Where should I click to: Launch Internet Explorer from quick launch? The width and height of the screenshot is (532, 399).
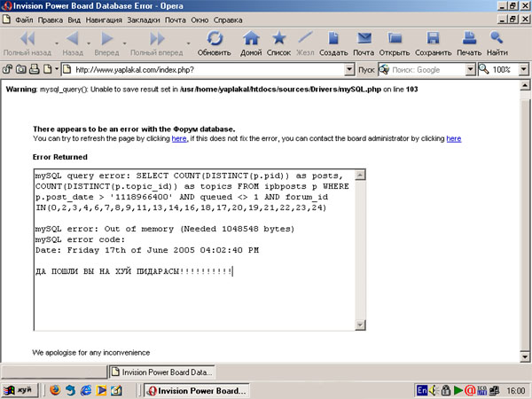[x=85, y=390]
